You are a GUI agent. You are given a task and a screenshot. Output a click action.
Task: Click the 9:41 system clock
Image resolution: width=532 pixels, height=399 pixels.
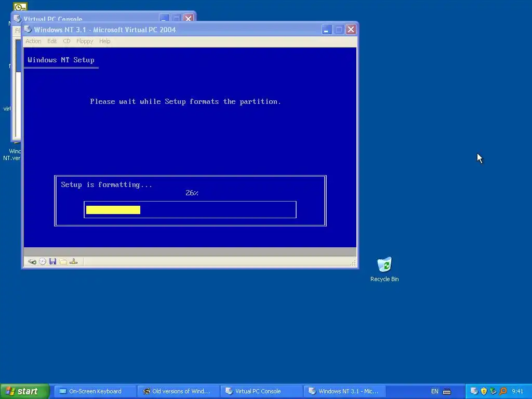coord(517,391)
